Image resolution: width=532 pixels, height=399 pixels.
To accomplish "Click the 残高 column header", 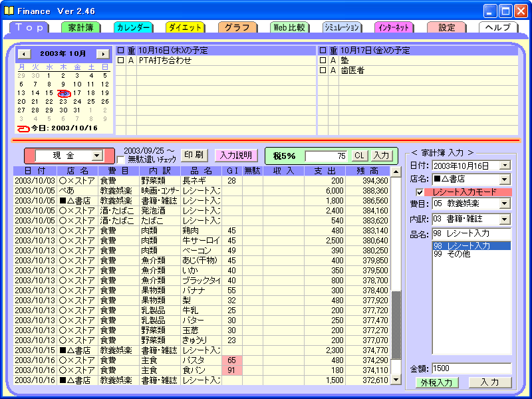I will (x=368, y=171).
